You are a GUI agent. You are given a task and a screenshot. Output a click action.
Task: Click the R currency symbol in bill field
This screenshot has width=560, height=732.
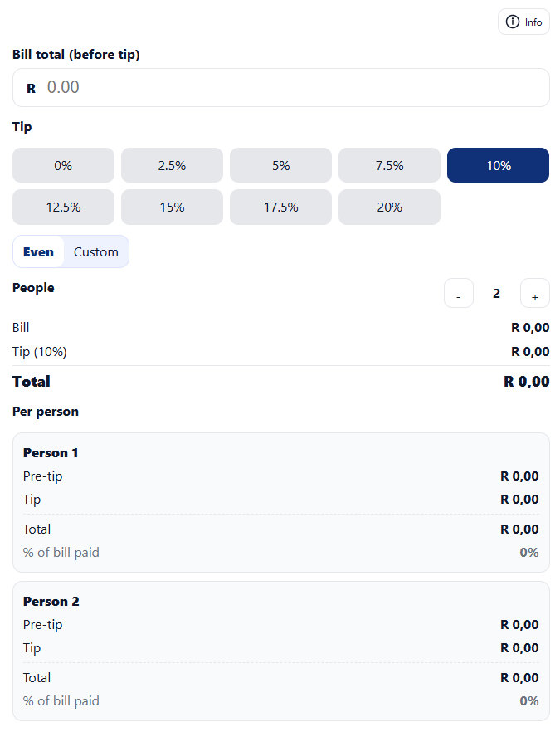[31, 87]
